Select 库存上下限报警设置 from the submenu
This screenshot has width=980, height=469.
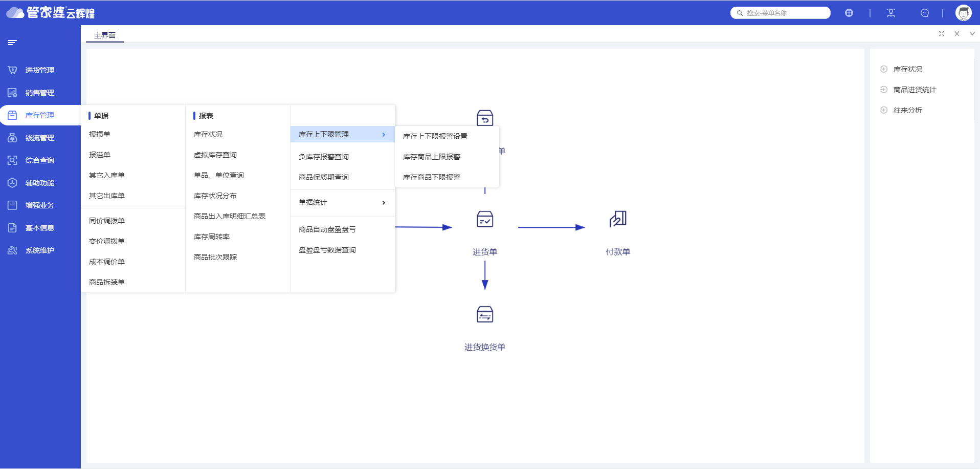click(x=435, y=136)
